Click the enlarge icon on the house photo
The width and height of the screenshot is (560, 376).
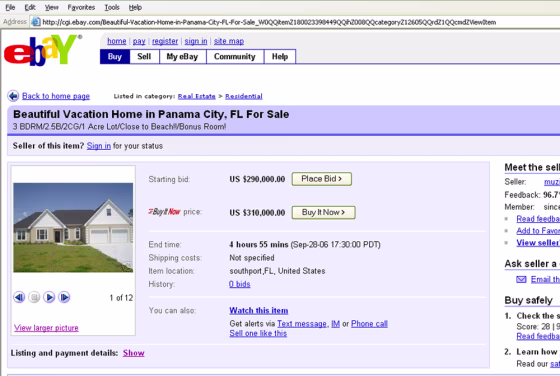(x=128, y=266)
